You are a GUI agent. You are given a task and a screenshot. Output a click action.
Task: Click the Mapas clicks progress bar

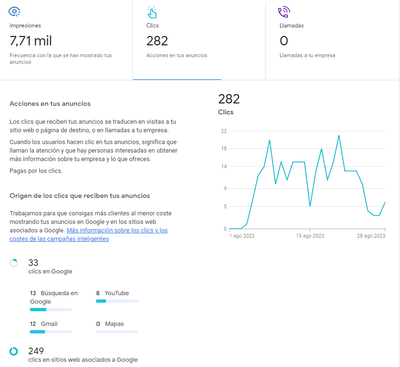pos(117,332)
